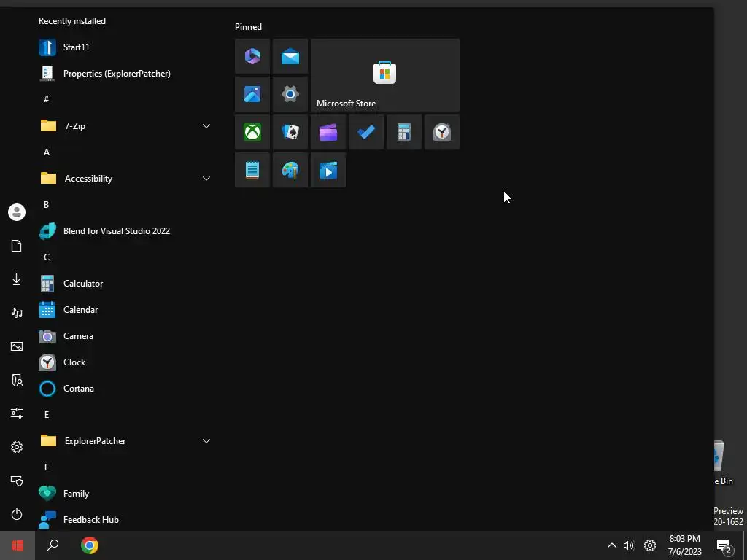This screenshot has width=747, height=560.
Task: Launch Blend for Visual Studio 2022
Action: (x=126, y=231)
